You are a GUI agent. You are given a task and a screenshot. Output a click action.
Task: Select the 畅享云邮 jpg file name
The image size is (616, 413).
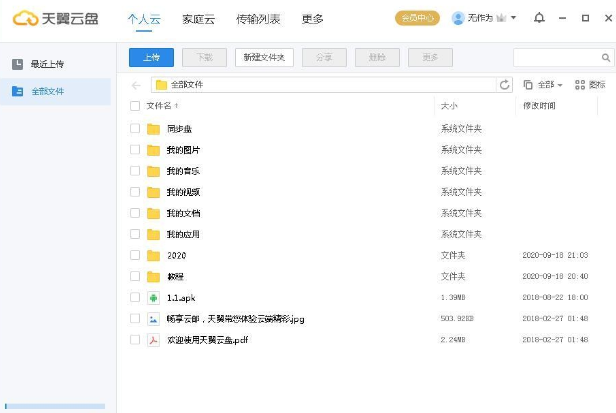click(x=235, y=319)
